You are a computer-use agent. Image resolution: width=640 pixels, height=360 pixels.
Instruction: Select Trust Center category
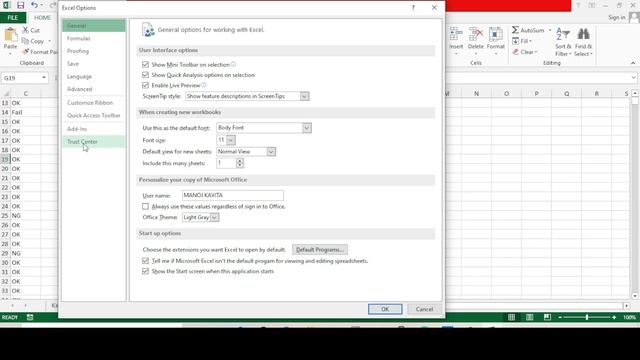pos(93,142)
